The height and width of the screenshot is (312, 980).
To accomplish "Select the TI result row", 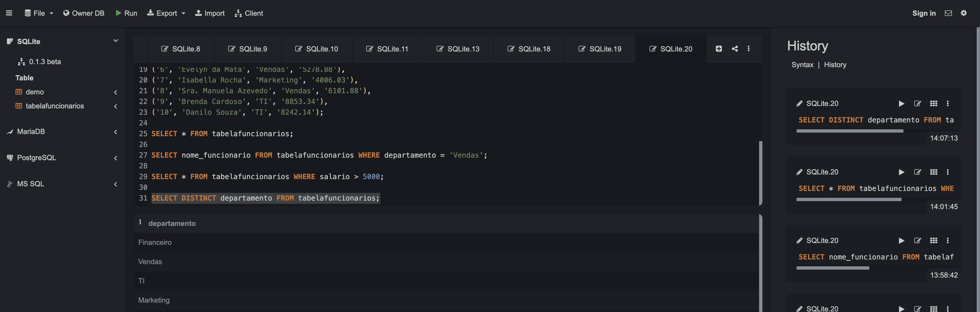I will coord(446,281).
